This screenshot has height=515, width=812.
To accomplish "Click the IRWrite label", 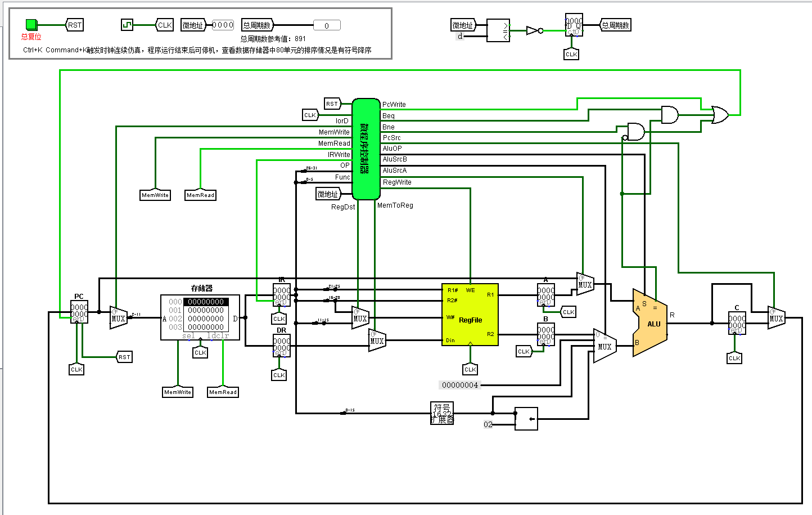I will tap(339, 155).
